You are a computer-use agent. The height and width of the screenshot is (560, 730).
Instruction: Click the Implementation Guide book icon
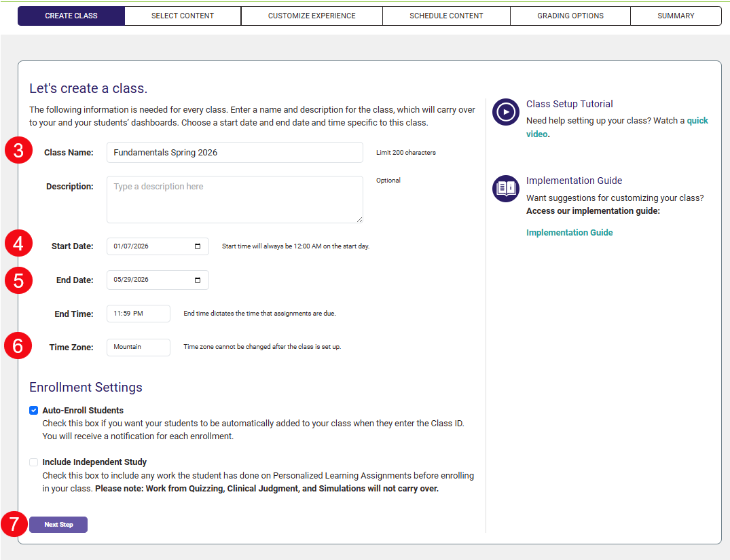(505, 189)
